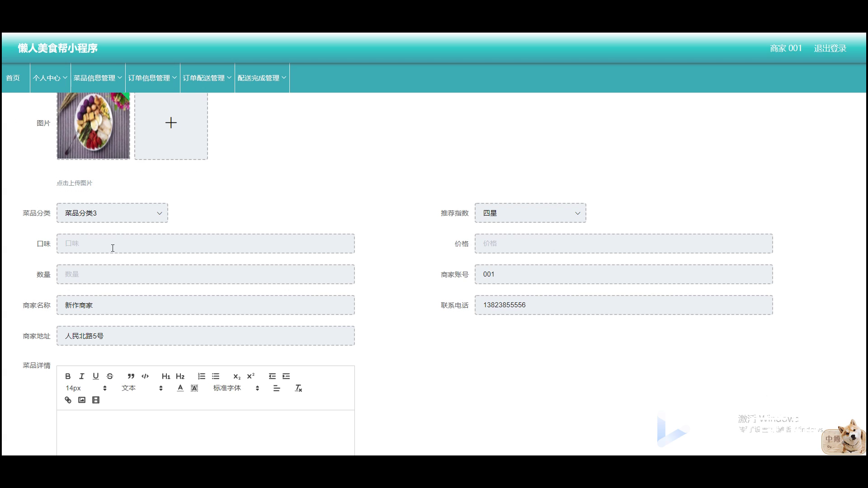Expand the 订单配送管理 menu
The height and width of the screenshot is (488, 868).
(x=207, y=78)
